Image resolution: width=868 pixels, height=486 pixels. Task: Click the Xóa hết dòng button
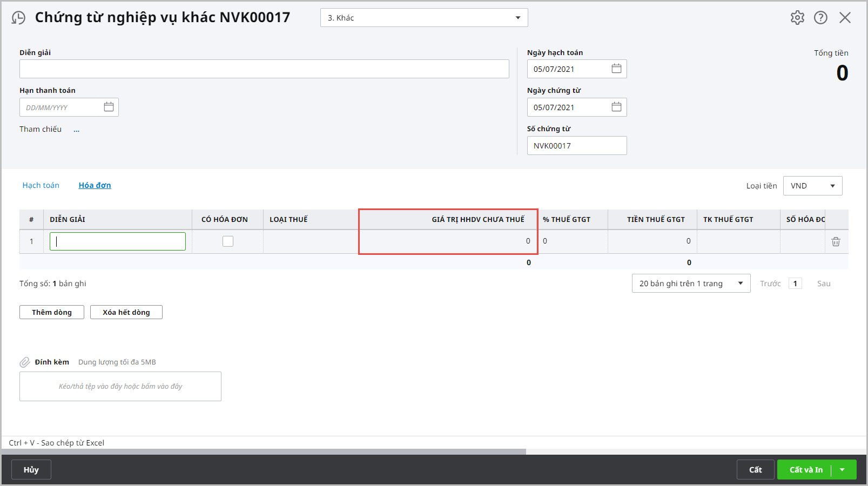(x=126, y=312)
